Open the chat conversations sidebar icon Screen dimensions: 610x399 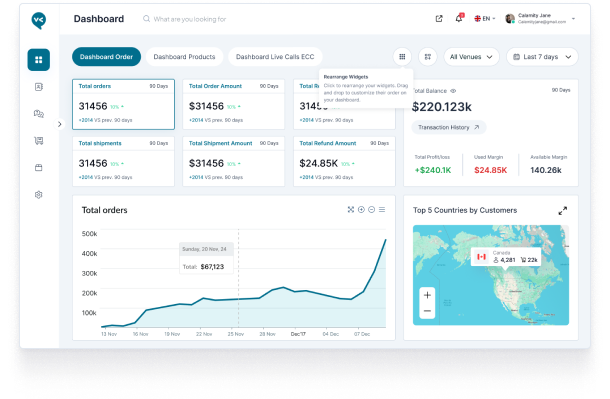point(39,114)
